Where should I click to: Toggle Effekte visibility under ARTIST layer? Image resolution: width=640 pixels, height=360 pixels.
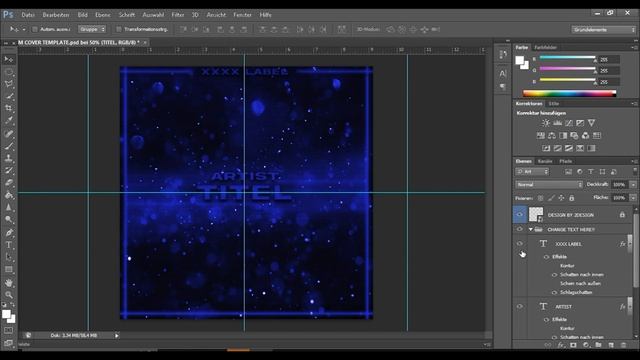[547, 320]
